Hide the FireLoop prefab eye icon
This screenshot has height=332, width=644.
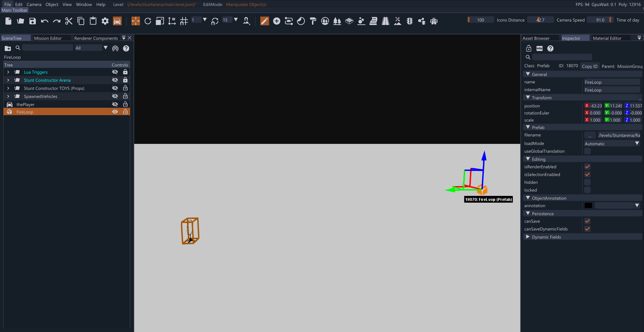115,112
